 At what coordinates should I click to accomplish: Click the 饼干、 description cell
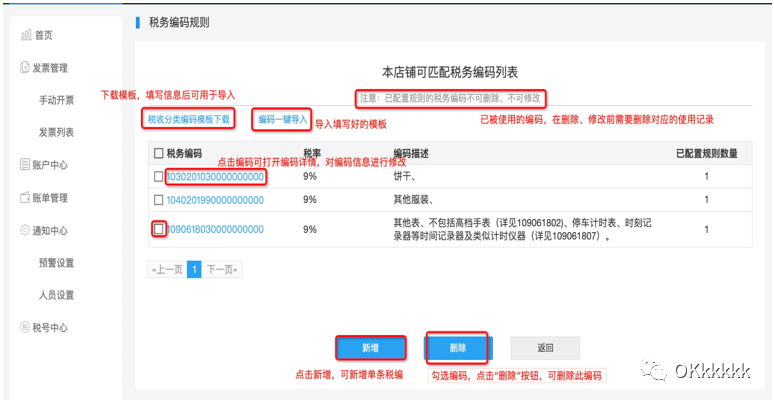click(x=405, y=176)
